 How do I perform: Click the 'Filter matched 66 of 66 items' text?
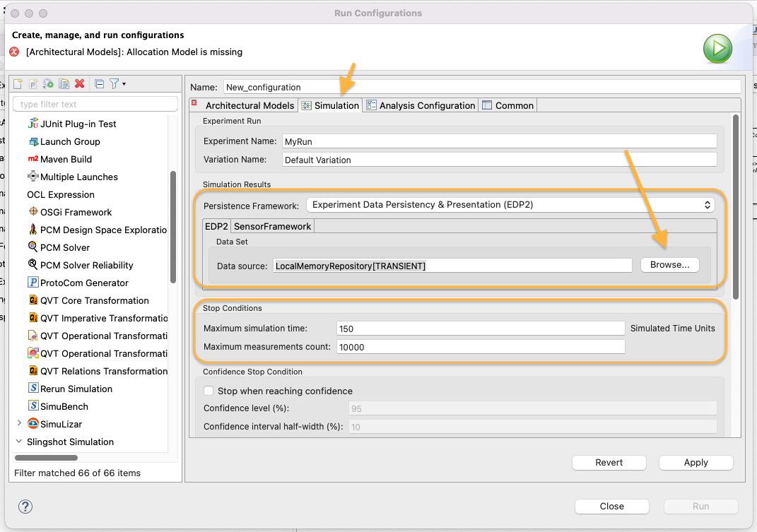(77, 473)
